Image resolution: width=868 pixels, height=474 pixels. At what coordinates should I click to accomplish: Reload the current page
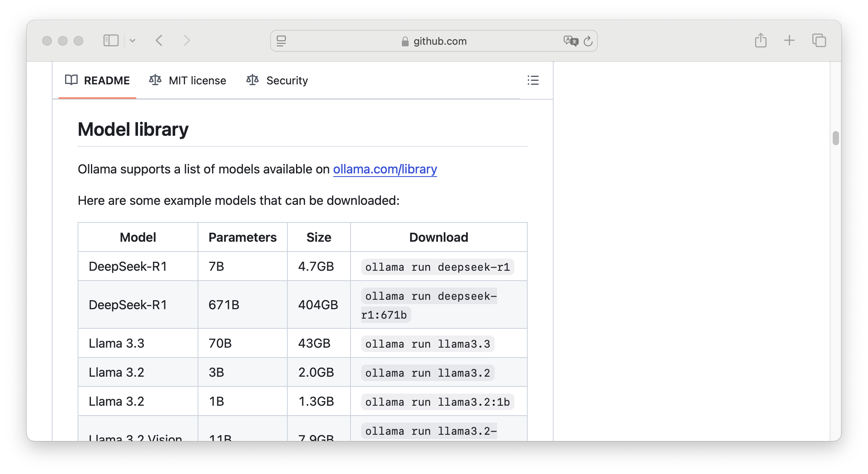[x=588, y=41]
